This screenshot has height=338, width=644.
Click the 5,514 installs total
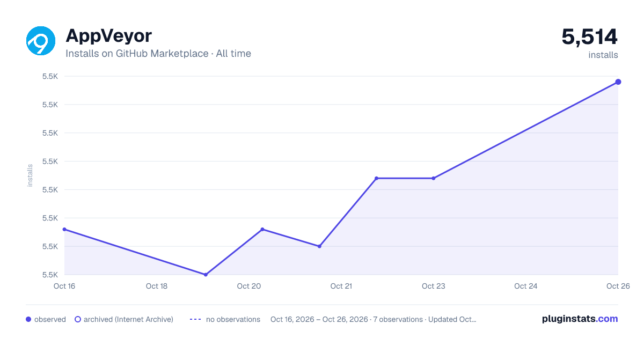pyautogui.click(x=589, y=37)
